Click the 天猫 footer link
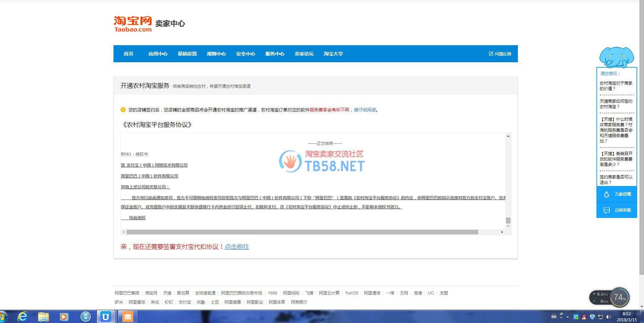Screen dimensions: 644x323 tap(167, 293)
